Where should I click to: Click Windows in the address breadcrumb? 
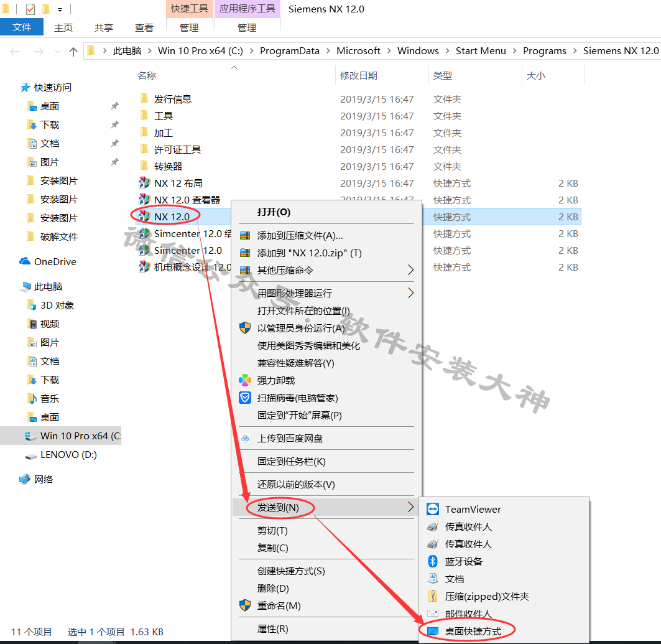pyautogui.click(x=418, y=51)
